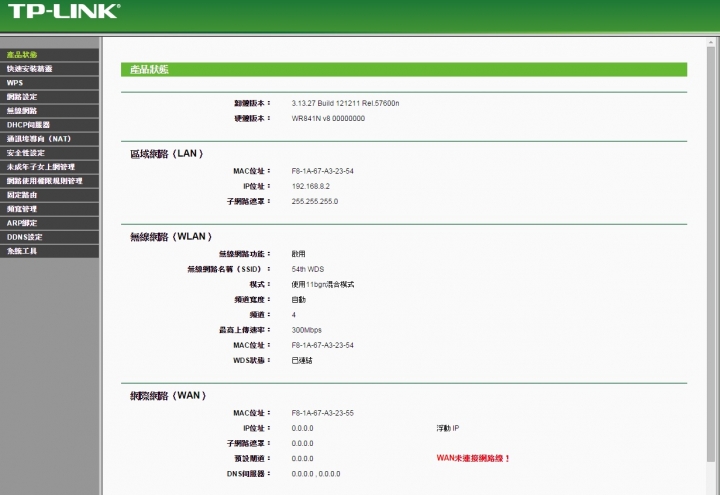Viewport: 720px width, 495px height.
Task: Open 網路使用權限規則管理 sidebar item
Action: 49,181
